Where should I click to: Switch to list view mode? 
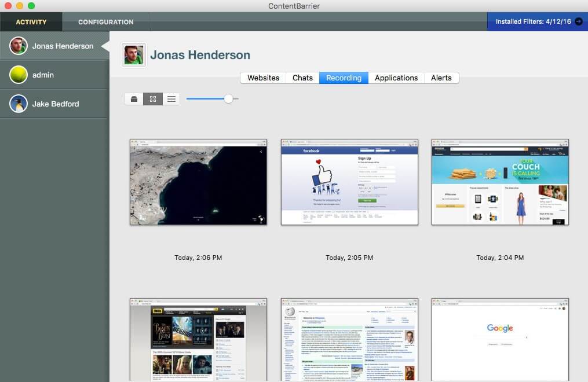(x=171, y=99)
